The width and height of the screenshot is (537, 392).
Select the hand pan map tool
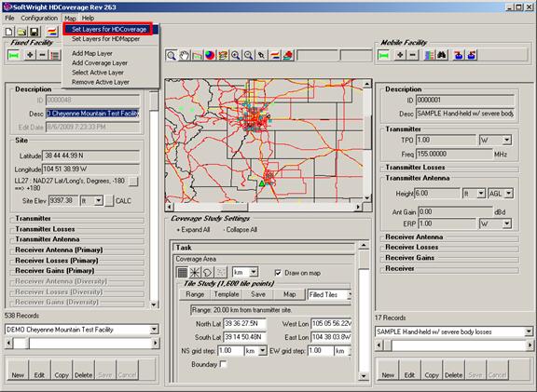[185, 55]
